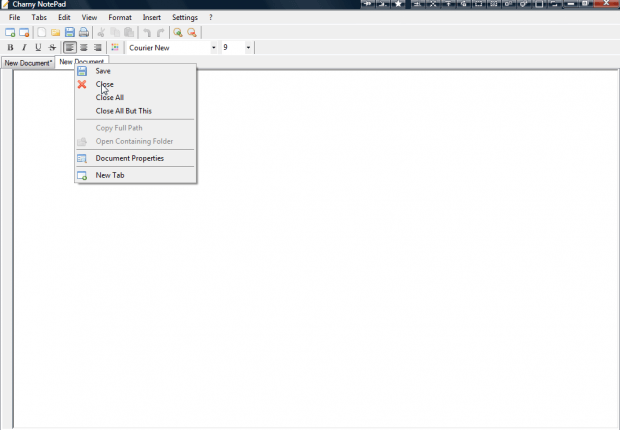Toggle Bold formatting

point(10,47)
